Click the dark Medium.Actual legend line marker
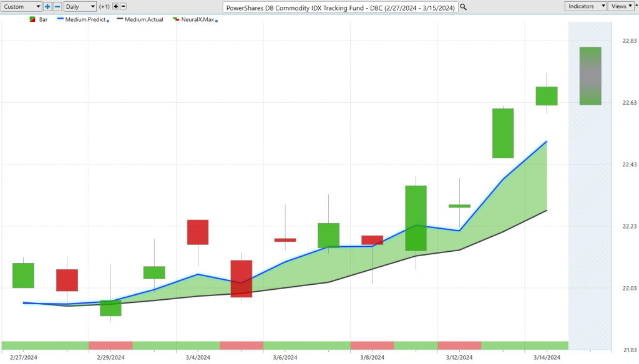The height and width of the screenshot is (364, 639). tap(120, 19)
